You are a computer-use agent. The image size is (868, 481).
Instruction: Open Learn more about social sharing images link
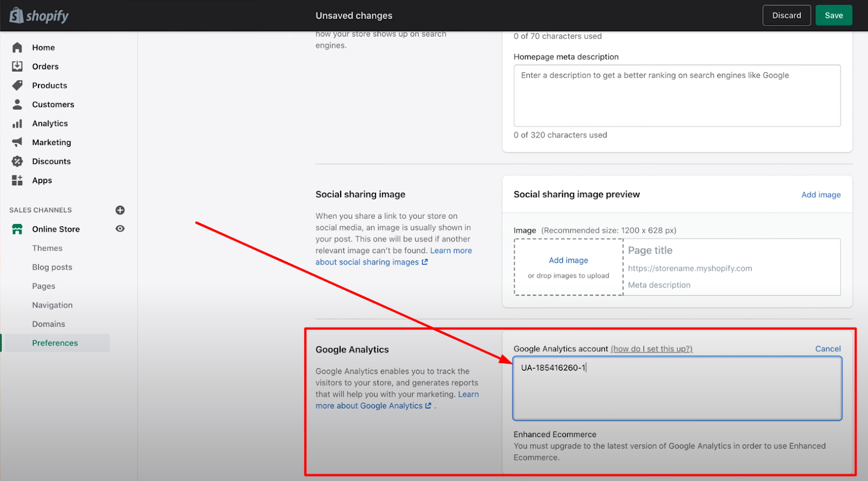394,256
